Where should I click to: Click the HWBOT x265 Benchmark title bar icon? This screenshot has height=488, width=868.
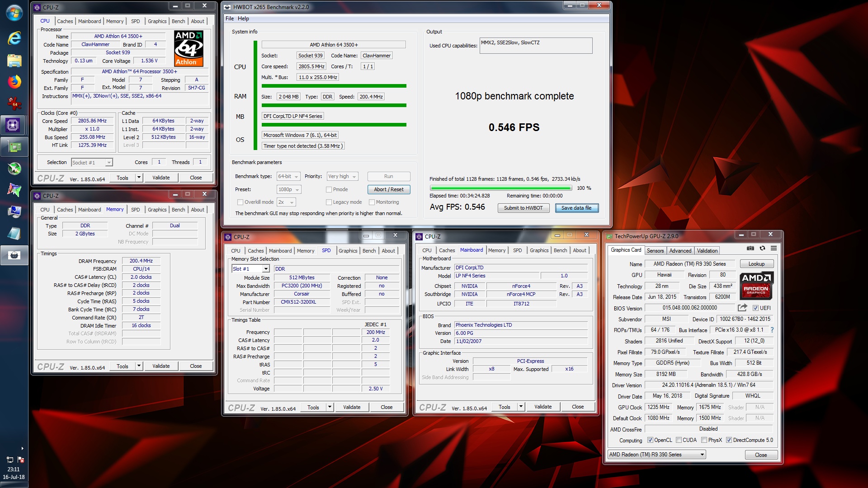coord(228,7)
